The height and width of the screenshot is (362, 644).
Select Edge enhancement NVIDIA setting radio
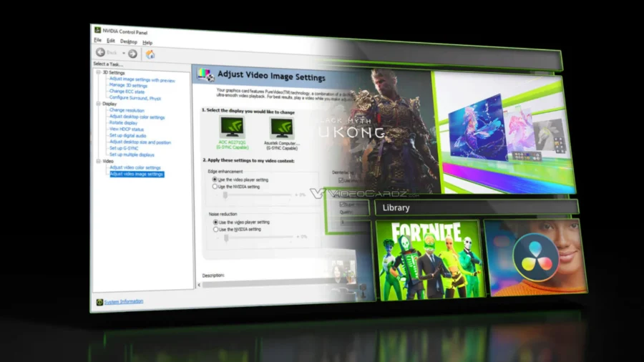pyautogui.click(x=215, y=186)
